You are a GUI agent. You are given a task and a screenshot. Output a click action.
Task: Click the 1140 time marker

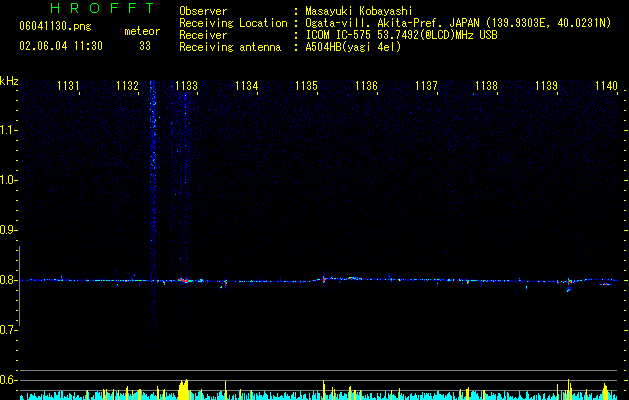pyautogui.click(x=606, y=86)
